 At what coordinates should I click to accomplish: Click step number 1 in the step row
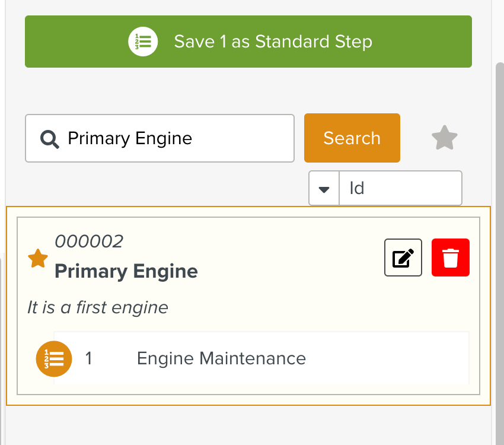[x=89, y=359]
